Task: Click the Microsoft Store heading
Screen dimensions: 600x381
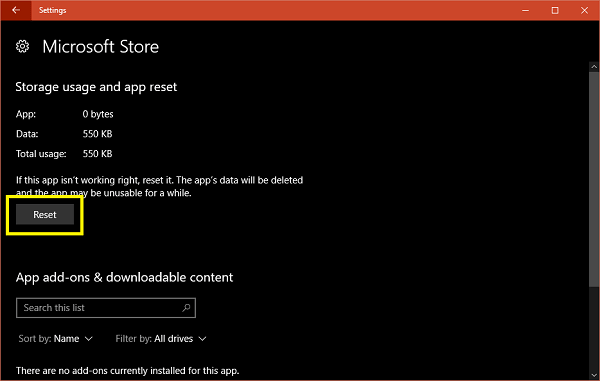Action: click(100, 47)
